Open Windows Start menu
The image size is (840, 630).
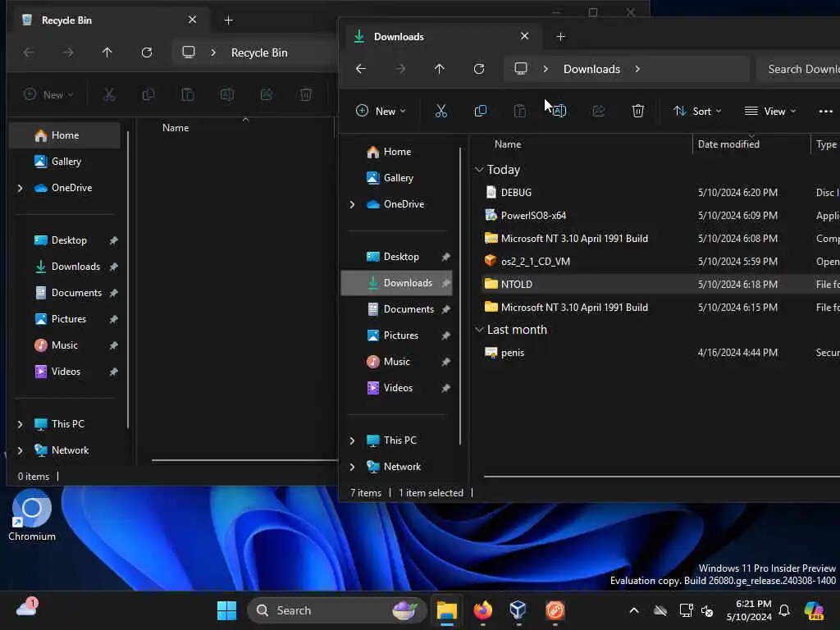226,610
